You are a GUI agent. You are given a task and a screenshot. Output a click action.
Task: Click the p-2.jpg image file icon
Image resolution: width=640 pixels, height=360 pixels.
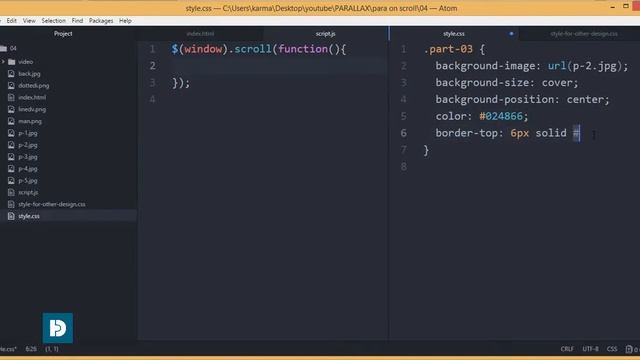click(x=11, y=144)
